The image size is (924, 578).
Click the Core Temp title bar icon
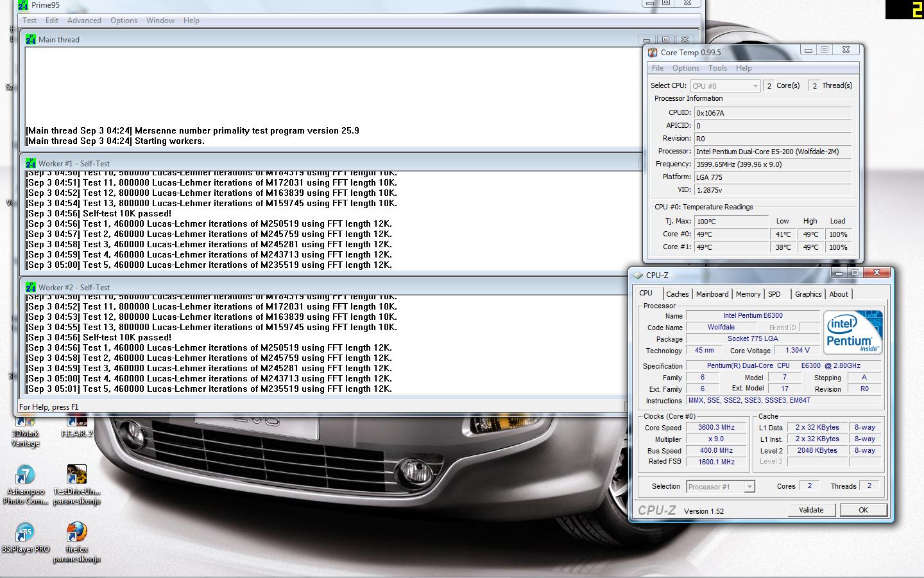pyautogui.click(x=653, y=53)
